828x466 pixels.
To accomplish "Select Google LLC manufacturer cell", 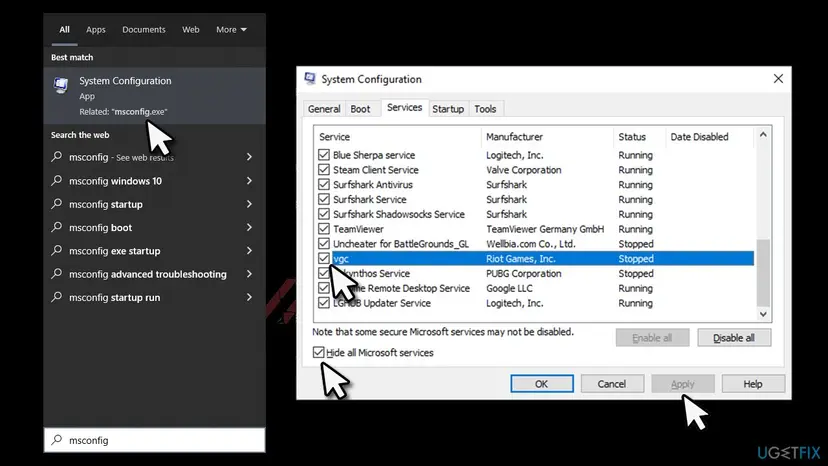I will click(509, 288).
